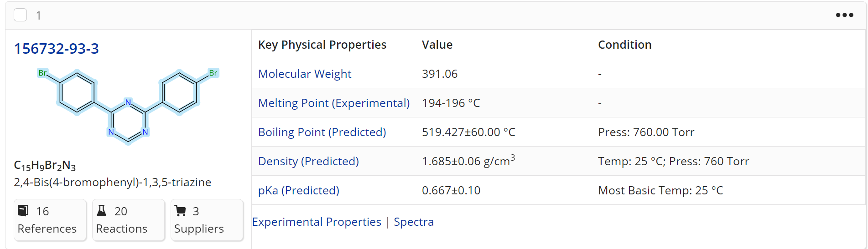
Task: Open Density (Predicted) link
Action: 308,161
